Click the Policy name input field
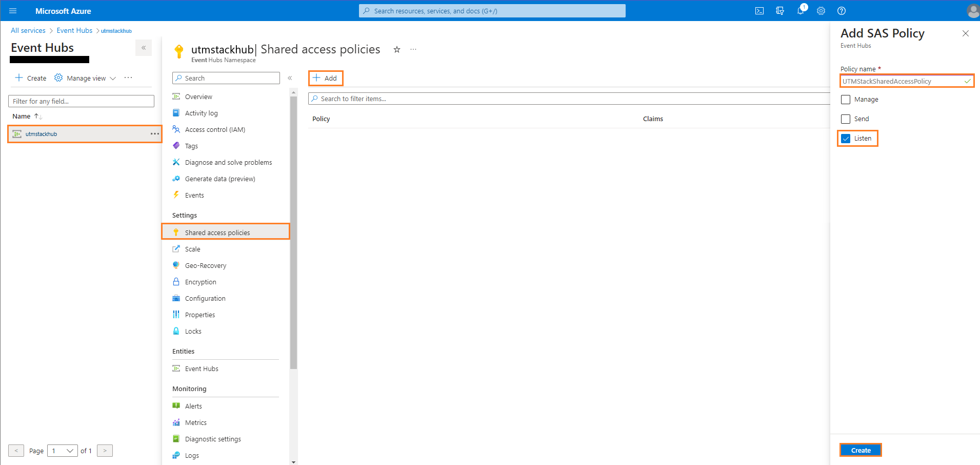Viewport: 980px width, 465px height. [x=907, y=81]
